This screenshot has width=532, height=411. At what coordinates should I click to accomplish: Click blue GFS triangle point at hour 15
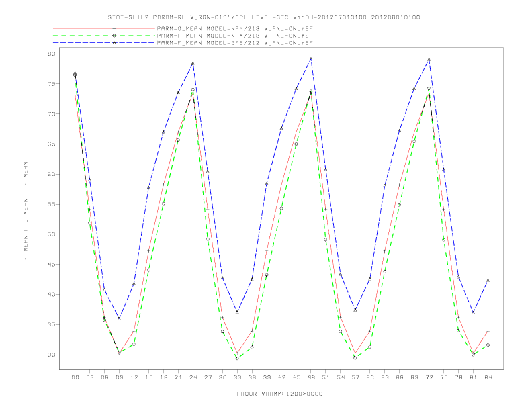pos(148,187)
